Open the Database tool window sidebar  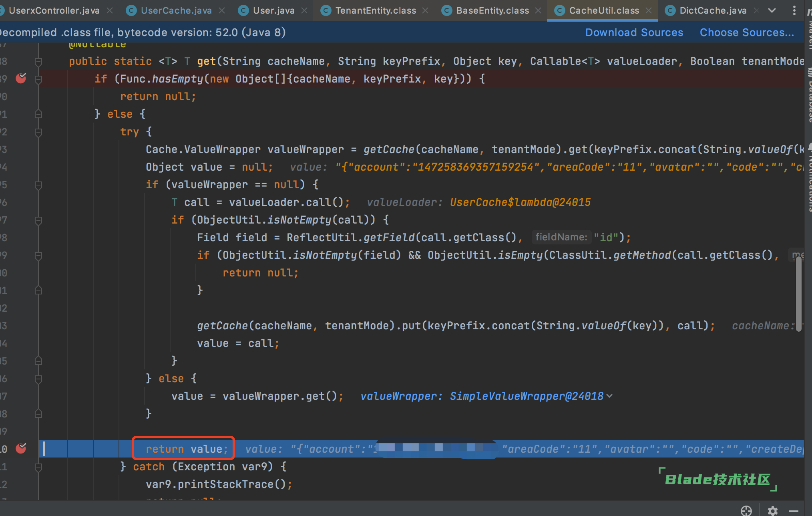point(809,95)
